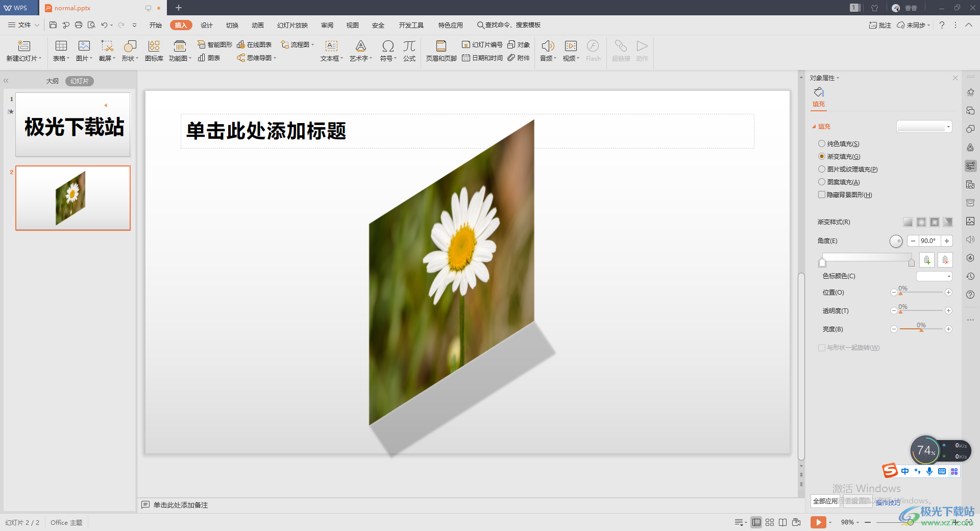Image resolution: width=980 pixels, height=531 pixels.
Task: Insert Slide Number (幻灯片编号)
Action: point(482,45)
